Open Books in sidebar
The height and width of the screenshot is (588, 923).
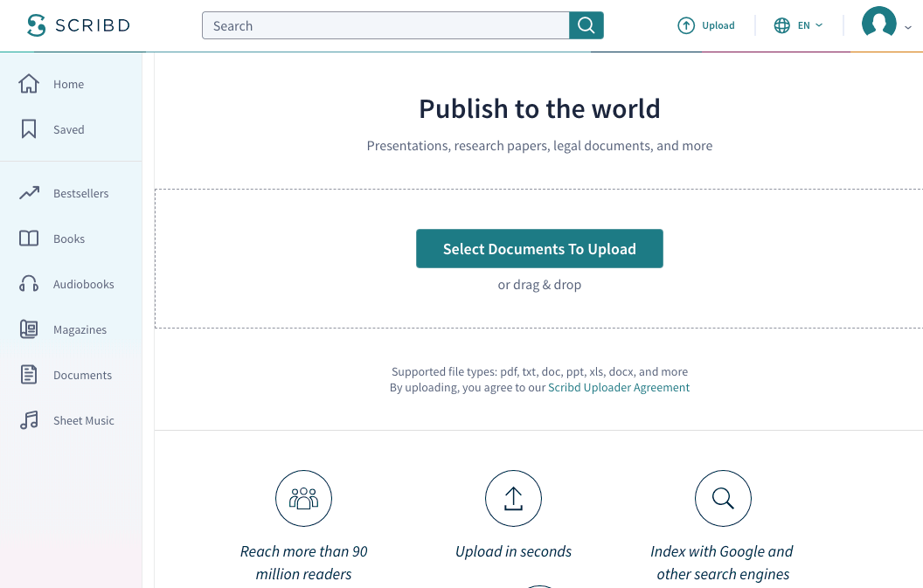71,239
